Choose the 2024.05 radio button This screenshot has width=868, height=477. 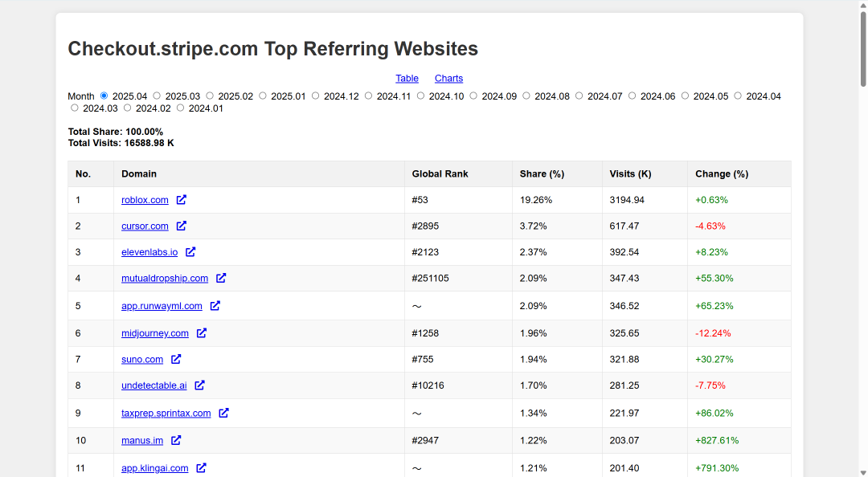(x=685, y=96)
